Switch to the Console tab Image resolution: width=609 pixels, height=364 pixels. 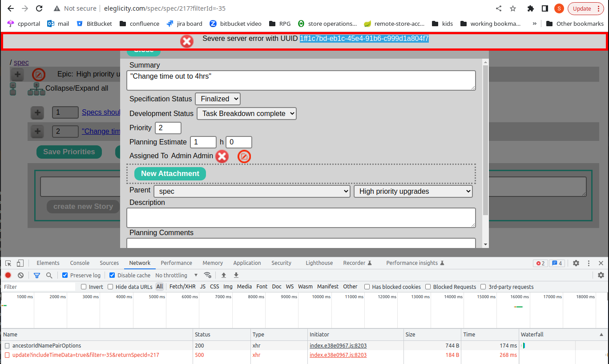80,263
